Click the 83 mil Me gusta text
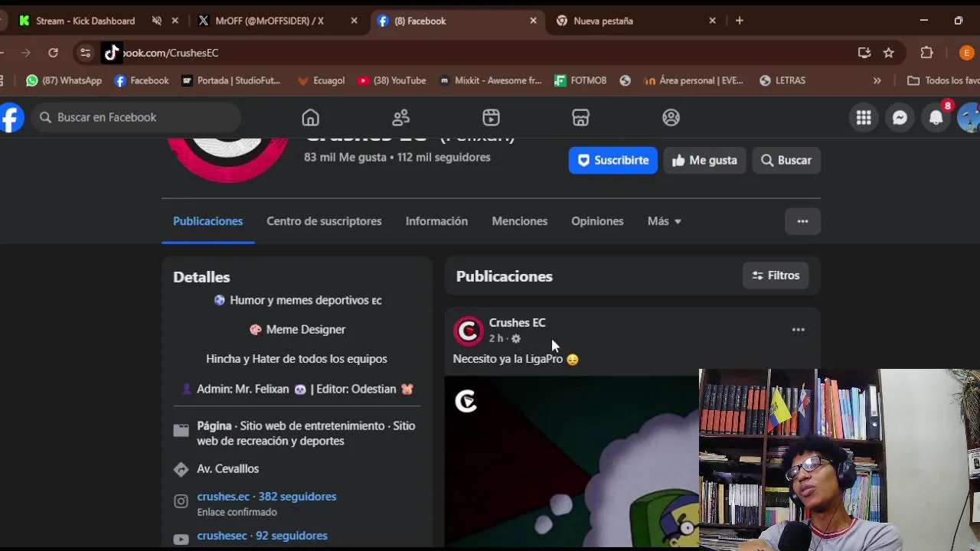Viewport: 980px width, 551px height. tap(345, 157)
